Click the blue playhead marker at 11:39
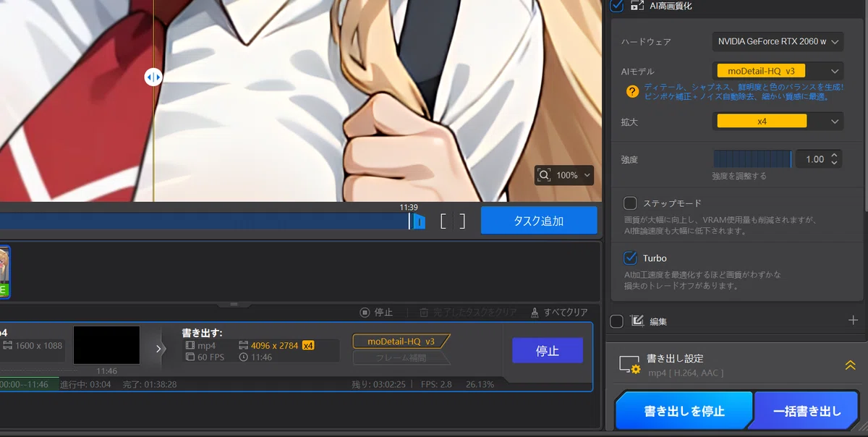868x437 pixels. click(x=417, y=222)
